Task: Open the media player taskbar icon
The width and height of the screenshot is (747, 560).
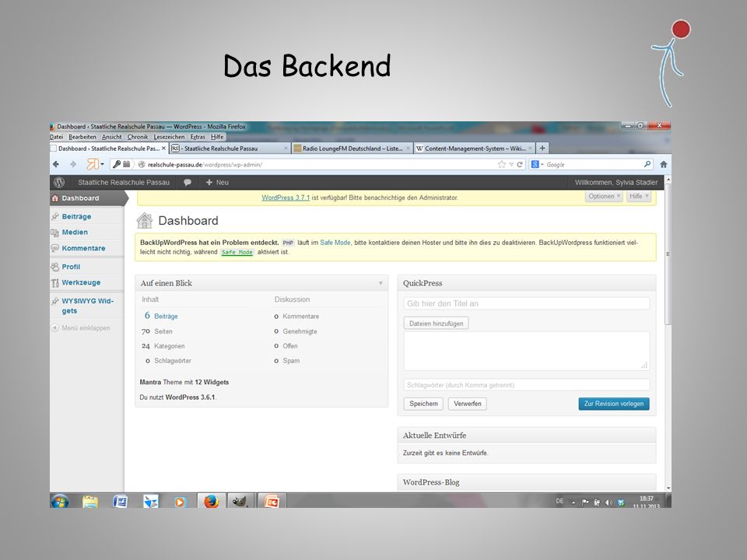Action: [180, 502]
